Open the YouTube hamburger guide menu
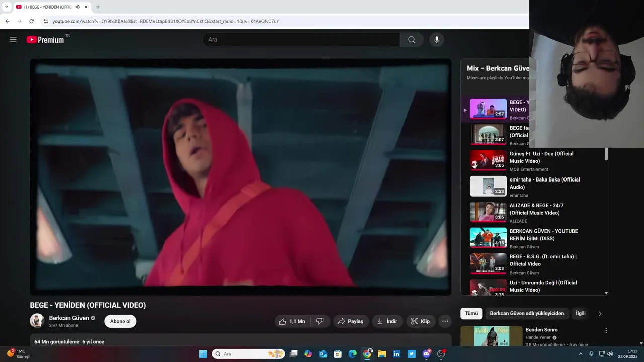Screen dimensions: 644x362 pyautogui.click(x=13, y=40)
